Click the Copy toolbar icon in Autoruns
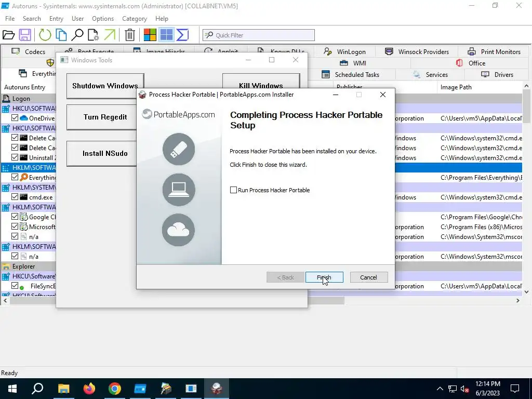The height and width of the screenshot is (399, 532). pos(61,35)
